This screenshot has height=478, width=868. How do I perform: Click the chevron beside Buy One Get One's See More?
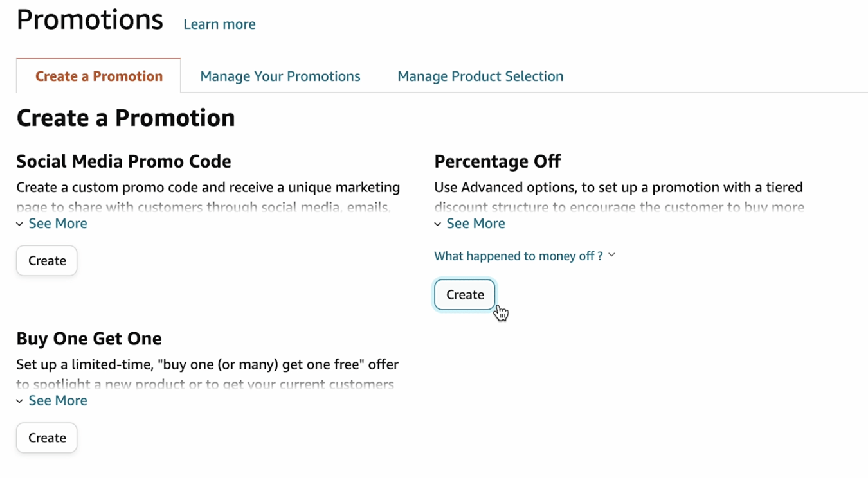[x=19, y=400]
